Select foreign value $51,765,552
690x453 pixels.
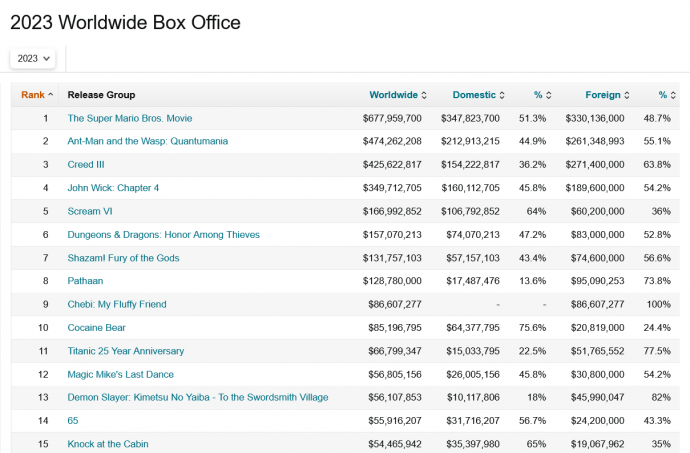[x=598, y=351]
